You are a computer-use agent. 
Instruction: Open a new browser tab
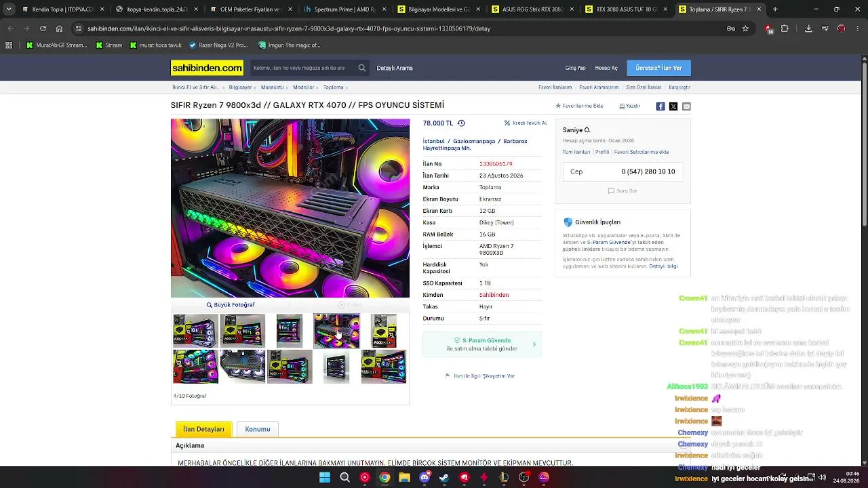click(775, 9)
